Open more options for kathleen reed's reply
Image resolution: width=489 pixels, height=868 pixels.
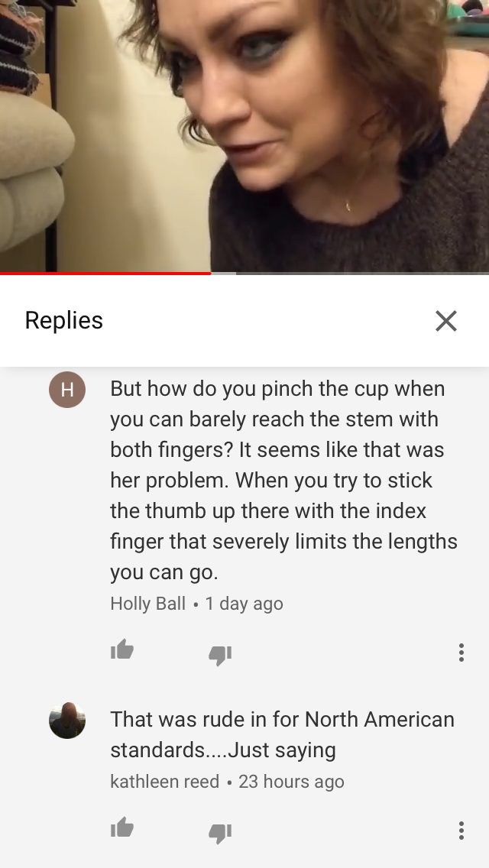tap(461, 831)
